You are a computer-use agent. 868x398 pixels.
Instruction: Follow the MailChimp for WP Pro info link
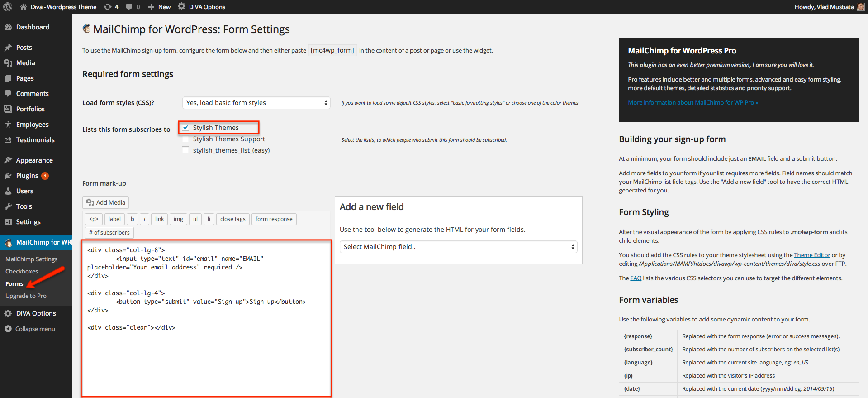click(693, 102)
